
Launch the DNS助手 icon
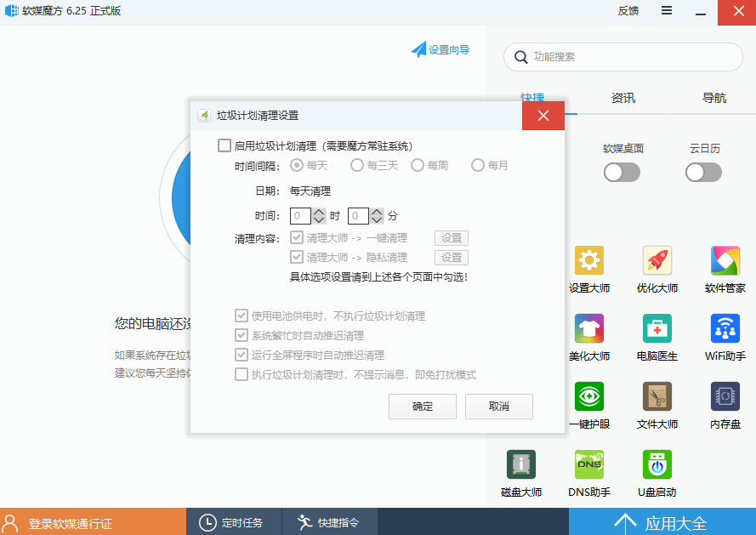[x=589, y=464]
